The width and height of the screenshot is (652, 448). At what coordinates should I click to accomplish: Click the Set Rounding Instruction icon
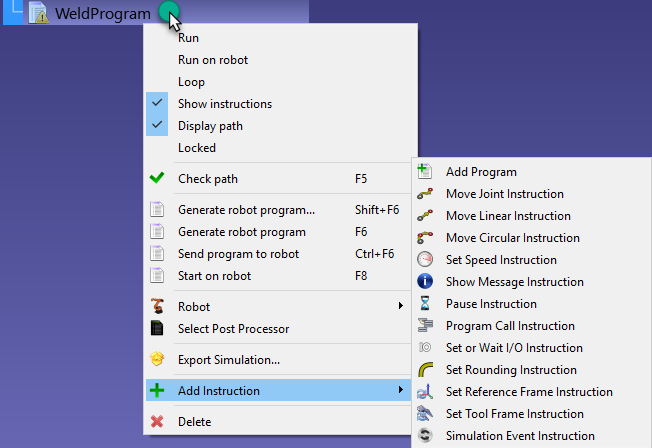click(x=425, y=370)
